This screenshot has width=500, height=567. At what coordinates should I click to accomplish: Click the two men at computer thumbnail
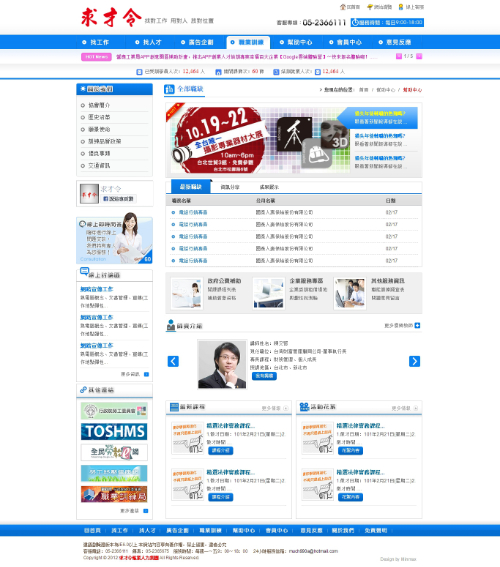350,293
